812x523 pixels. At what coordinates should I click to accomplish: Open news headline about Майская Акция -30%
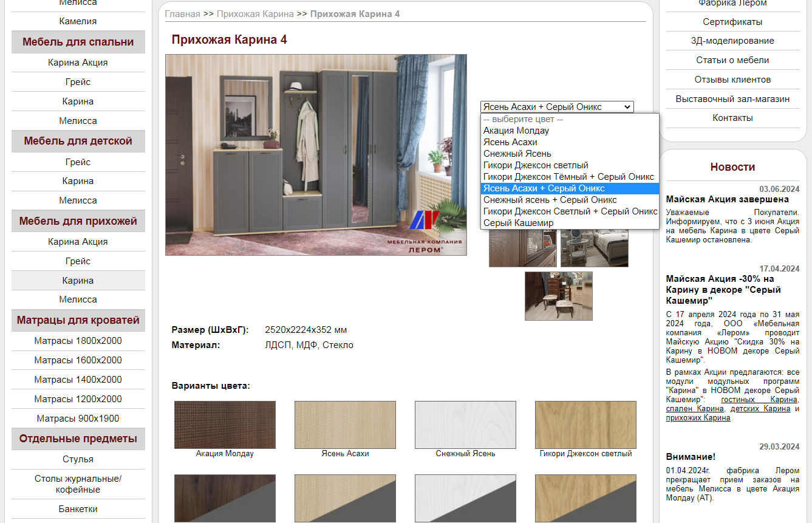724,290
